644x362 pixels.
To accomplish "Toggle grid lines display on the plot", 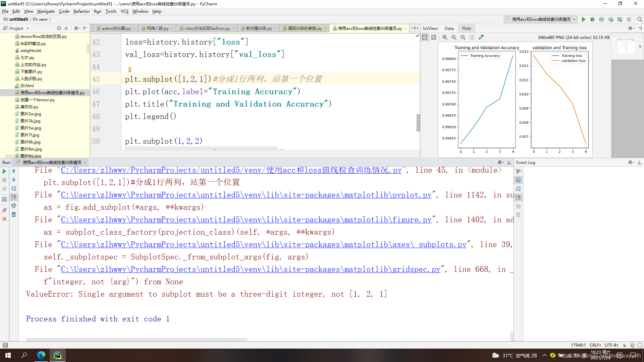I will tap(434, 37).
